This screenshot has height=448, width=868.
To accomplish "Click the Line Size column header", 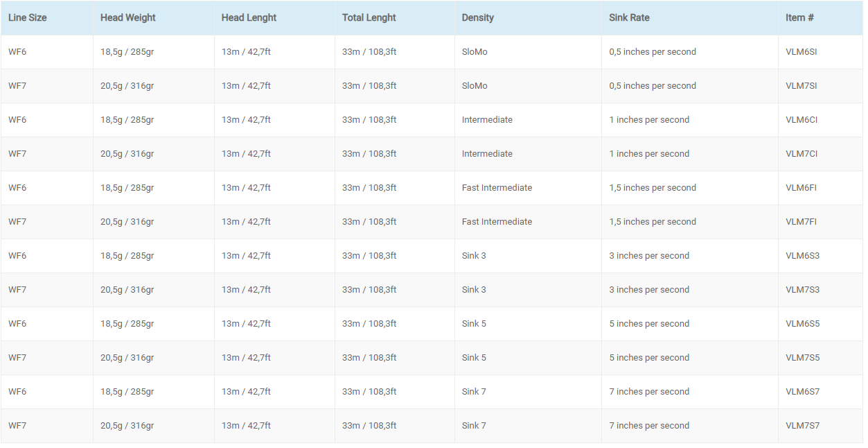I will (28, 18).
